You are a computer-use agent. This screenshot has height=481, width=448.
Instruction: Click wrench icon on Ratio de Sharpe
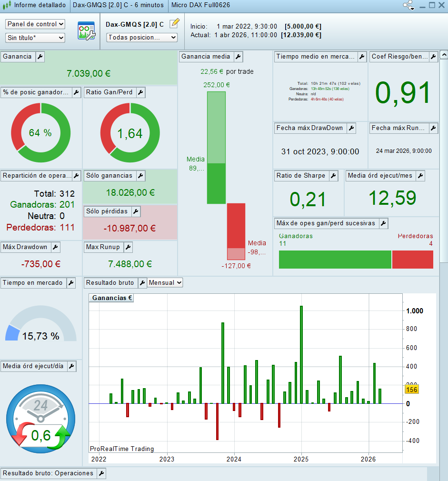click(333, 176)
